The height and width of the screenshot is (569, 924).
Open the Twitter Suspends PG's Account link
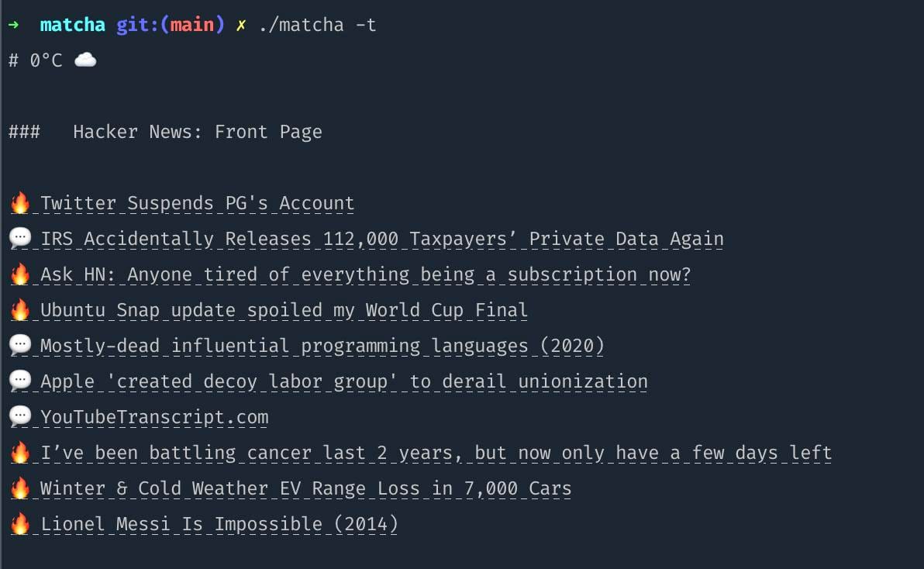point(197,204)
